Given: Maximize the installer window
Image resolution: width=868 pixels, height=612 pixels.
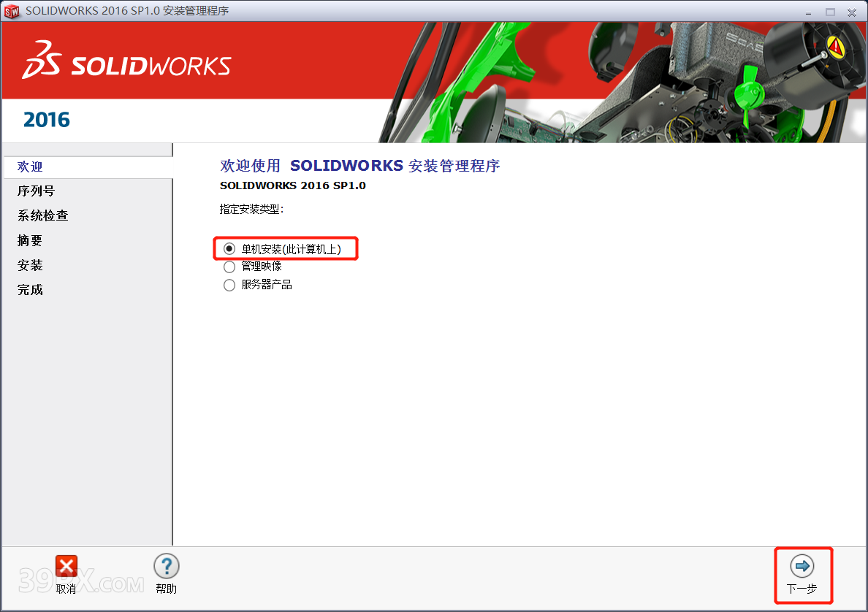Looking at the screenshot, I should tap(830, 12).
